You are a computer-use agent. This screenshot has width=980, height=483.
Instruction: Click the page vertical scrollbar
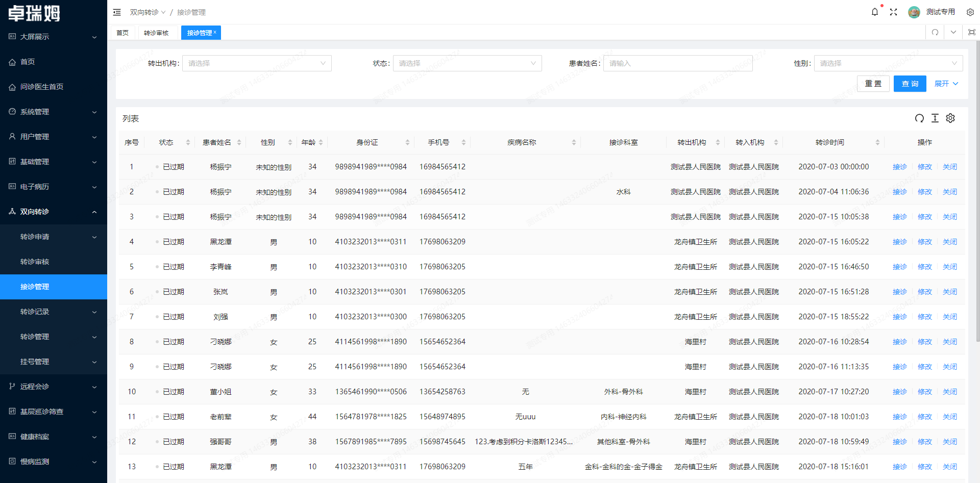tap(977, 191)
